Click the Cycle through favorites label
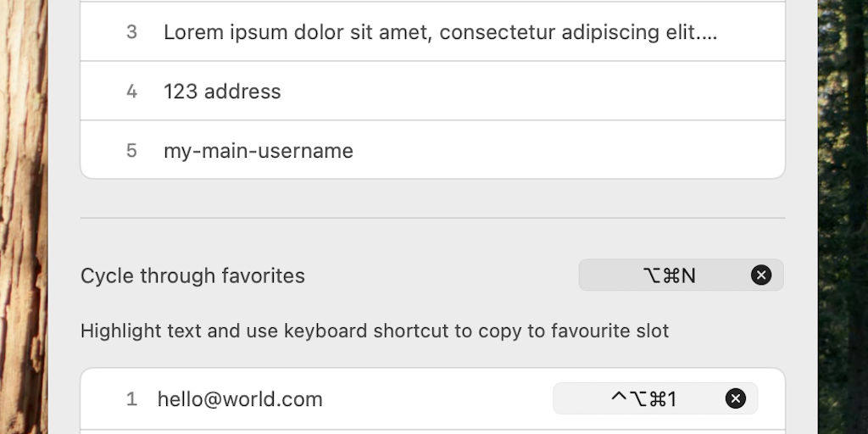The height and width of the screenshot is (434, 868). (192, 276)
